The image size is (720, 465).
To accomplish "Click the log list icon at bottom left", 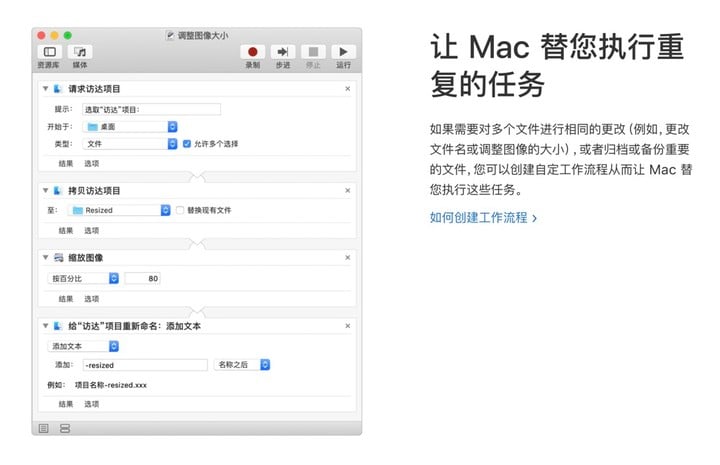I will (x=44, y=428).
